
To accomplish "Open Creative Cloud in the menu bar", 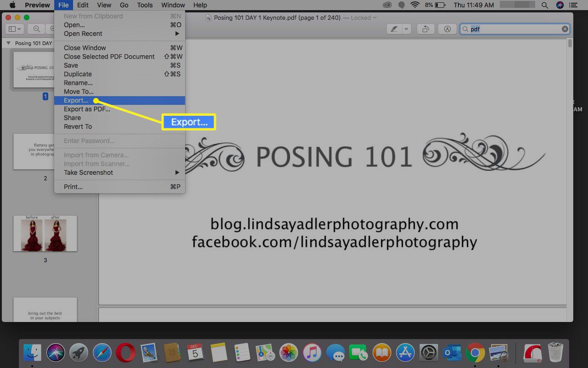I will pos(387,5).
